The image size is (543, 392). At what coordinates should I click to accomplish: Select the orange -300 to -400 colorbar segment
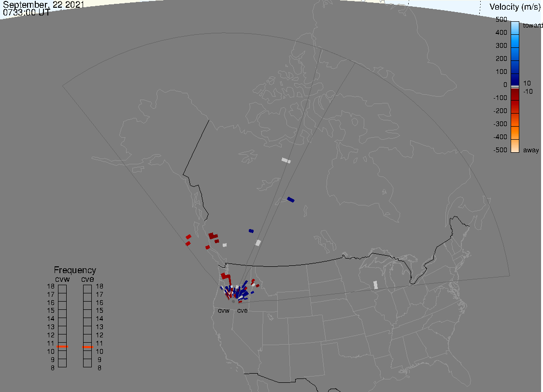point(515,133)
